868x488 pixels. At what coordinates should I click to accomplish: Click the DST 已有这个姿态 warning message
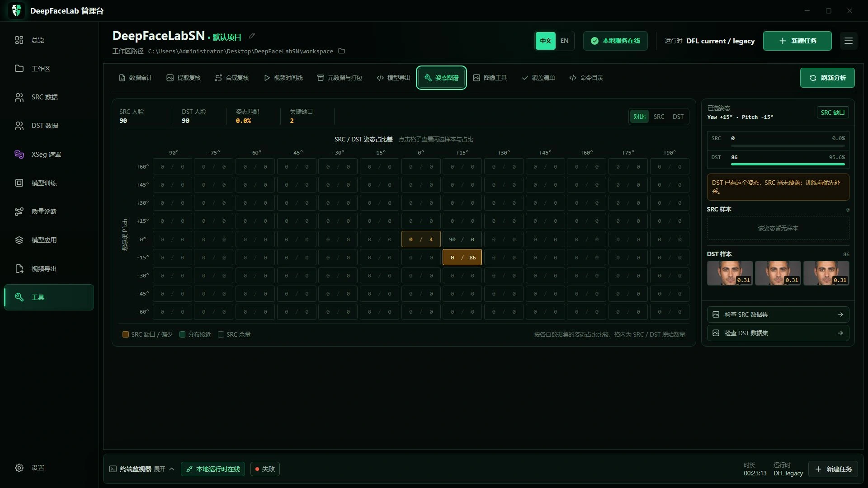(778, 187)
